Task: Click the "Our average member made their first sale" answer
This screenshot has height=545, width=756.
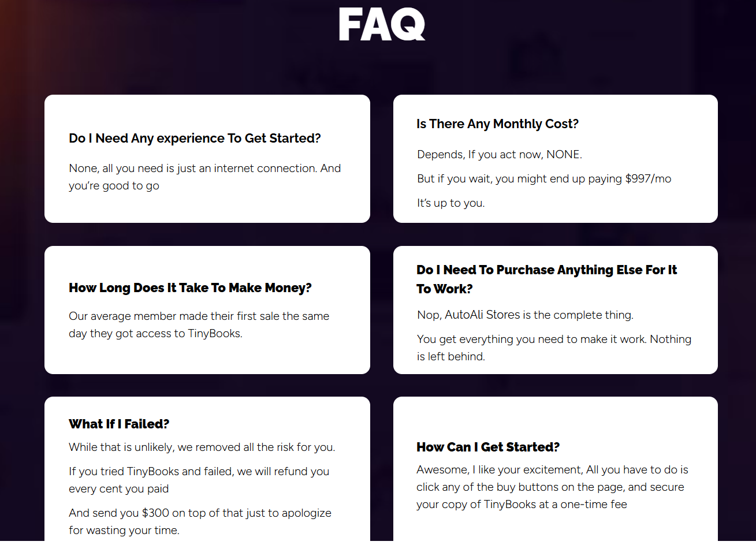Action: pyautogui.click(x=199, y=324)
